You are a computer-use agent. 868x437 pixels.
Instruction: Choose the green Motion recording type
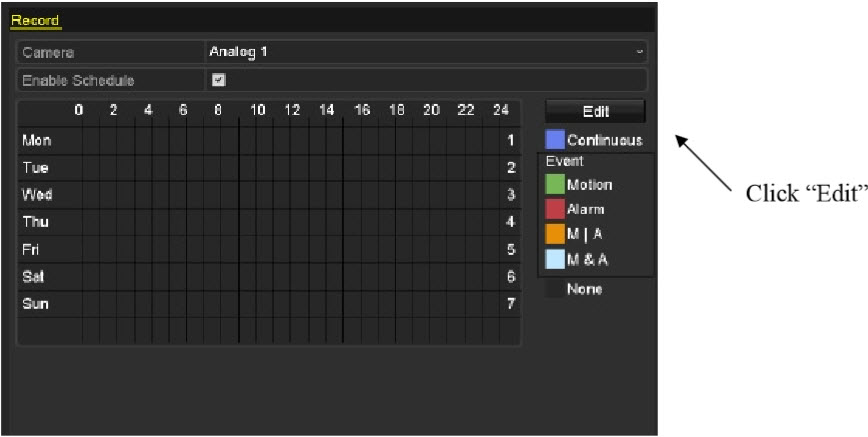tap(555, 184)
